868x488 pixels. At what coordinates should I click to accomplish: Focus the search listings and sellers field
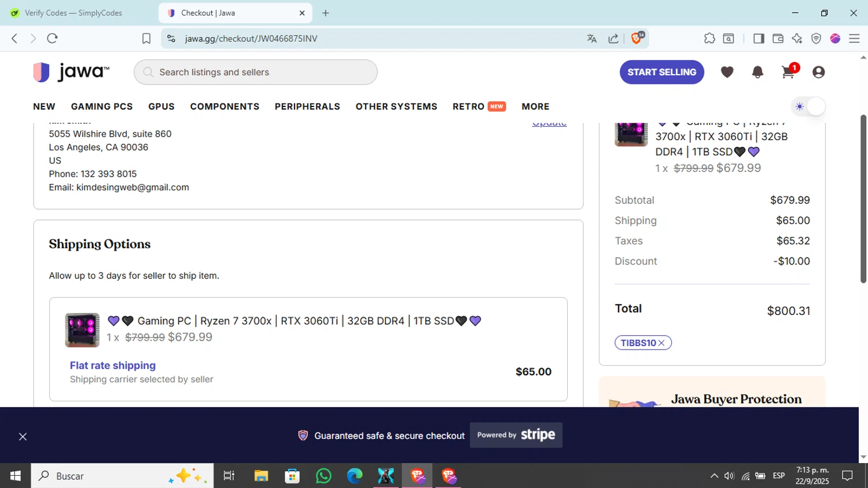256,72
